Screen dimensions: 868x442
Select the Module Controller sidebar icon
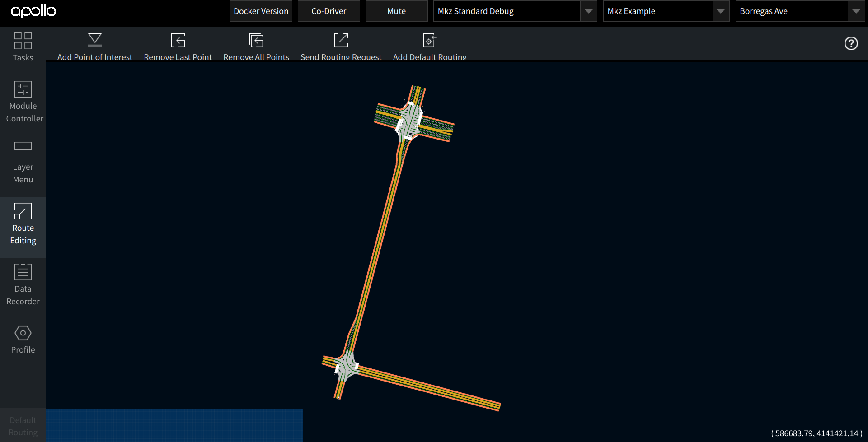[23, 102]
